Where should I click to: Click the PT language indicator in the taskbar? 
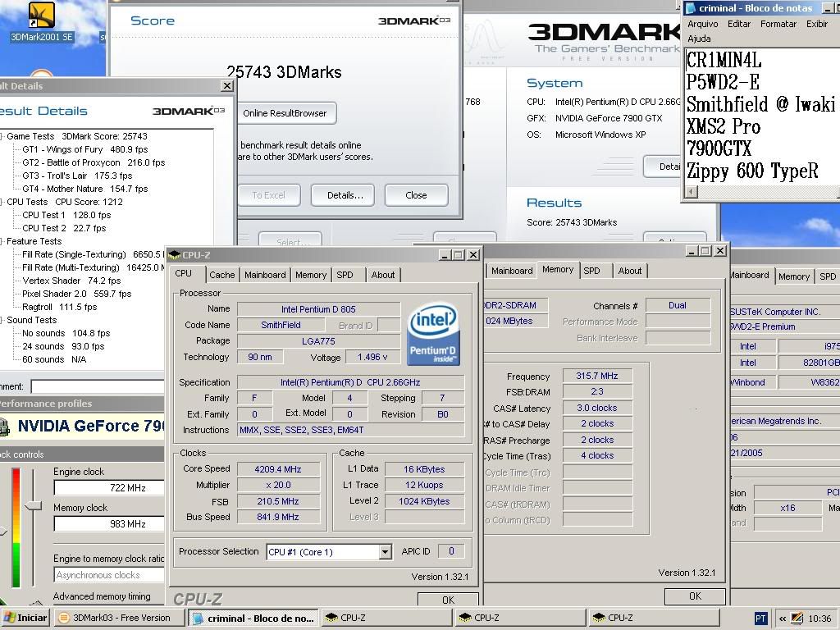point(760,619)
